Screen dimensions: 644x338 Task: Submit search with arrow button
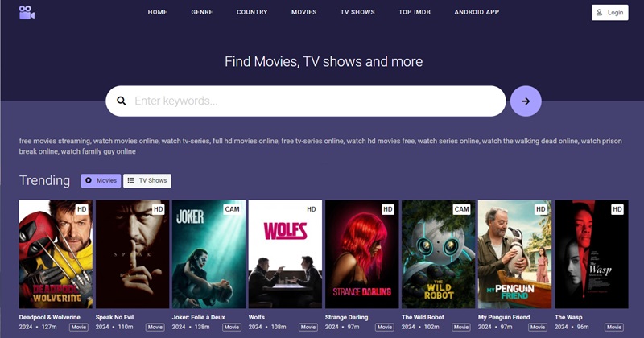point(526,101)
